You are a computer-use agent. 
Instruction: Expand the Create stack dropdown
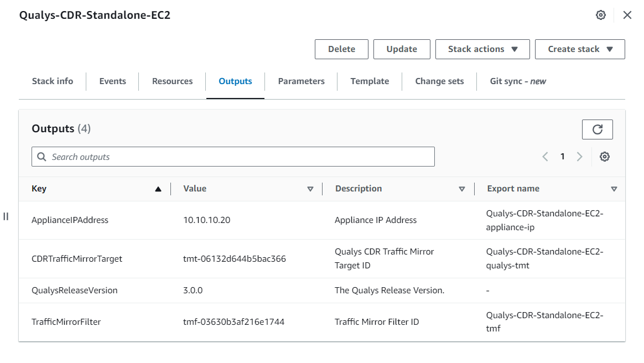coord(580,49)
